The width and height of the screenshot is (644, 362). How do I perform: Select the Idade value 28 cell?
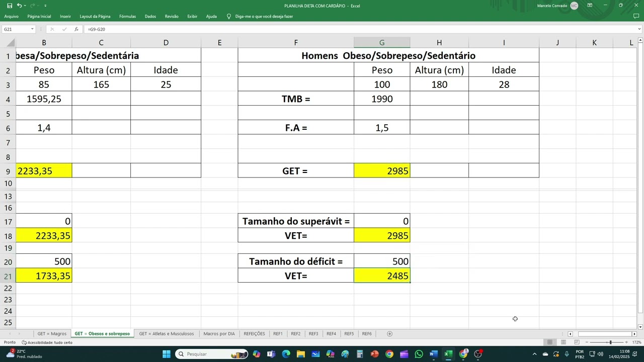(504, 84)
